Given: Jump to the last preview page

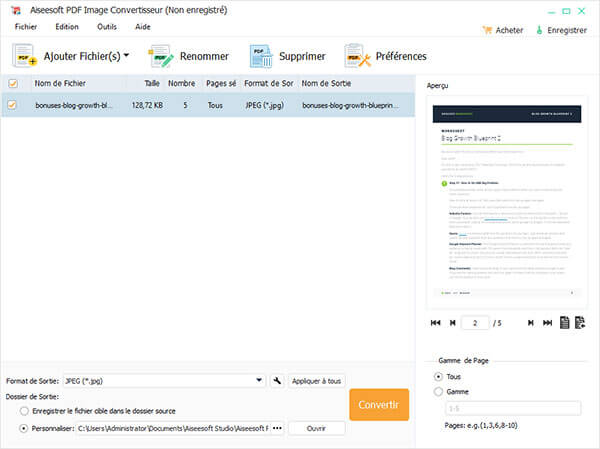Looking at the screenshot, I should [x=546, y=323].
